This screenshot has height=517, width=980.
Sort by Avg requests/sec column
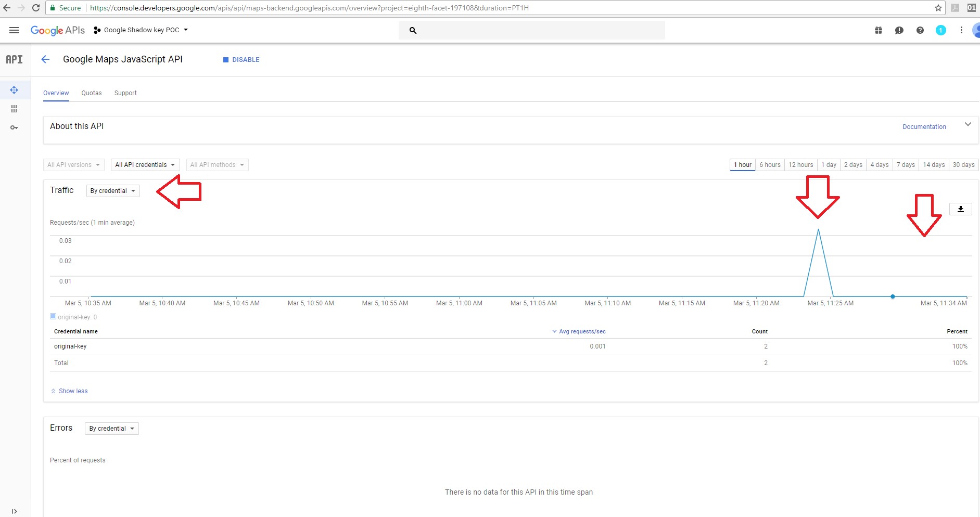pos(579,331)
